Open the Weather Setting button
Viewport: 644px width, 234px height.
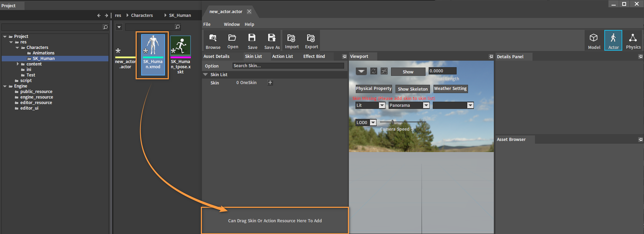450,89
